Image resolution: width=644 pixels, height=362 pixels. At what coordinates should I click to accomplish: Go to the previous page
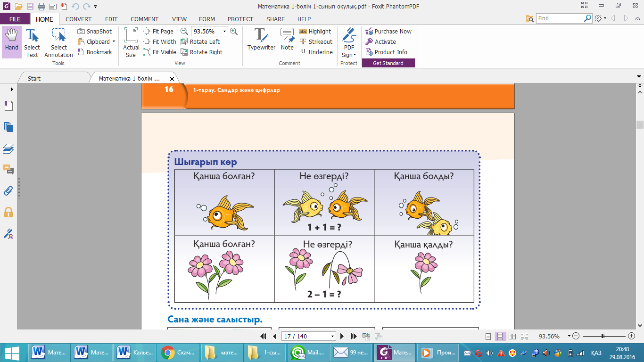click(x=274, y=336)
